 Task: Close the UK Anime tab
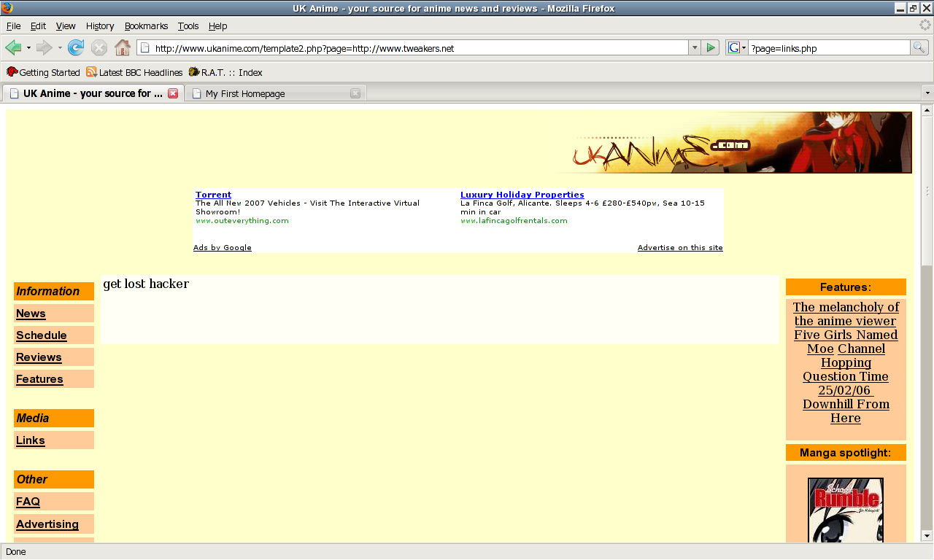(173, 93)
